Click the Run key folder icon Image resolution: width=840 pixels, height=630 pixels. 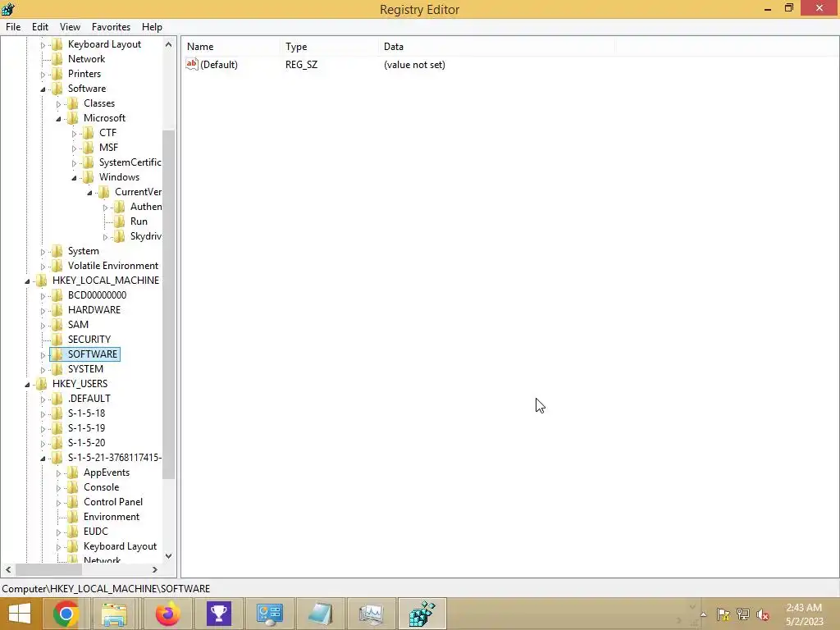click(120, 221)
